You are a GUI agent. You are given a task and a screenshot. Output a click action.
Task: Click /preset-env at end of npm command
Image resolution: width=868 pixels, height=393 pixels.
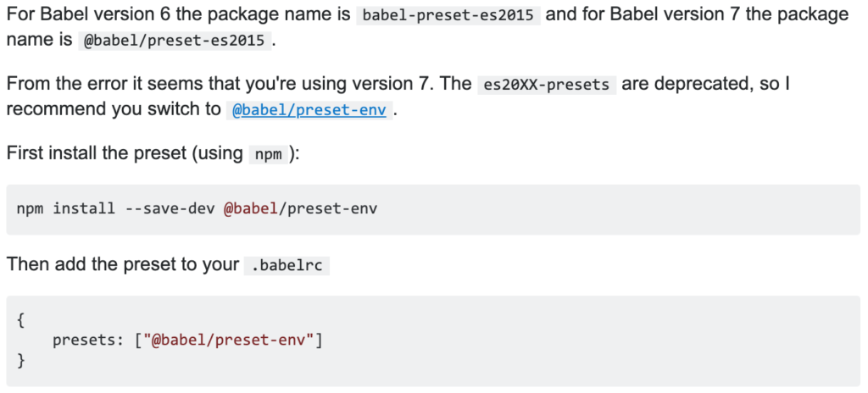tap(328, 209)
